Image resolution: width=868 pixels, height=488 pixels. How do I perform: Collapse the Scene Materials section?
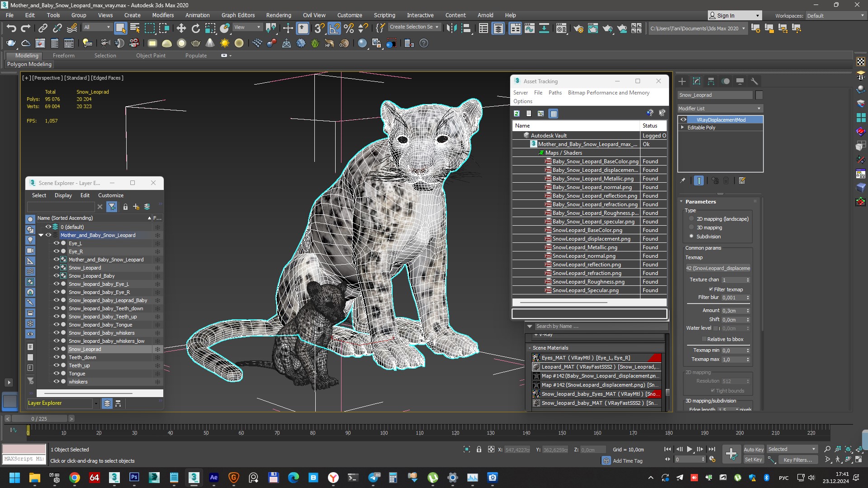coord(530,348)
